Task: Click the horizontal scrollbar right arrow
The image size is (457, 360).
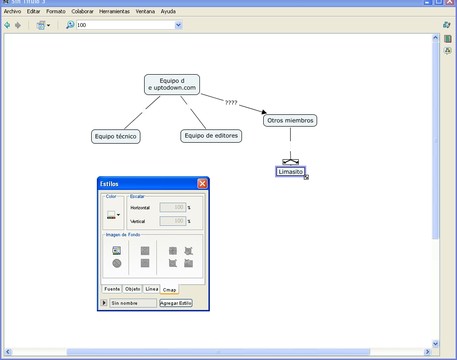Action: pyautogui.click(x=428, y=352)
